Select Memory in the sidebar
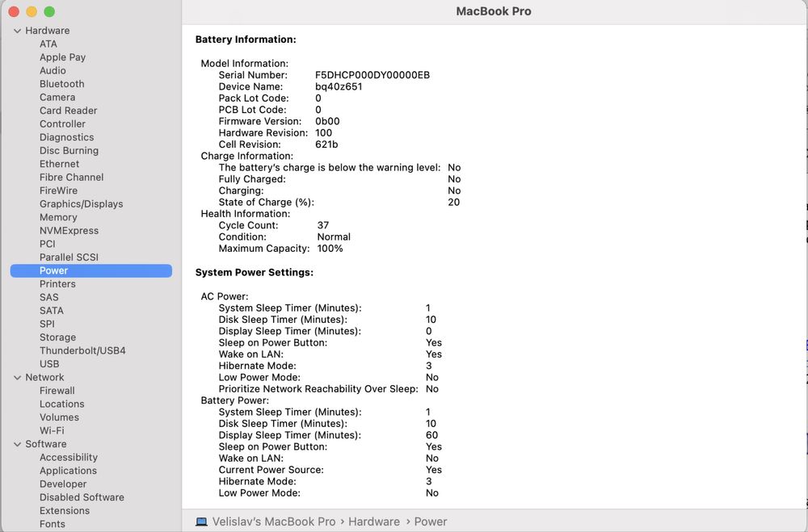 coord(58,217)
